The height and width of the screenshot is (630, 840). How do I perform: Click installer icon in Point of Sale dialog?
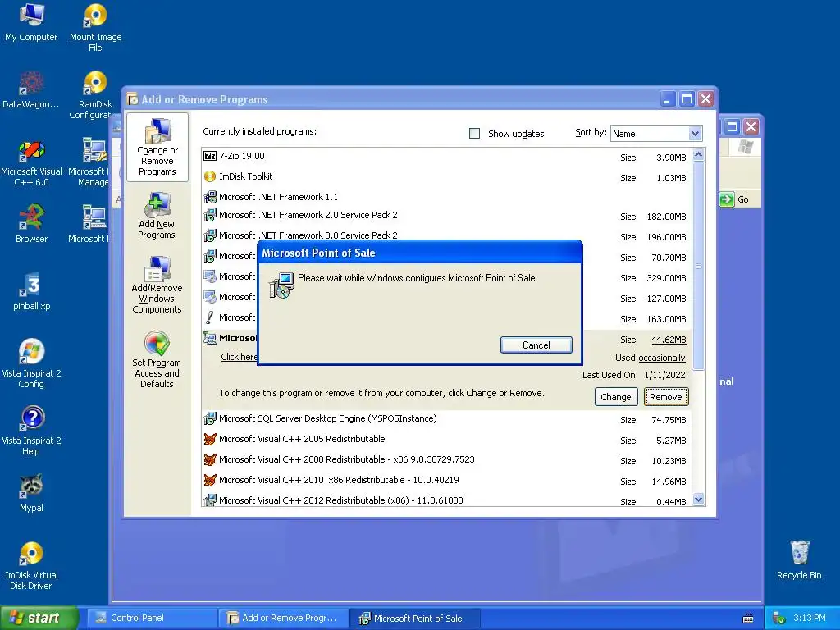click(282, 285)
